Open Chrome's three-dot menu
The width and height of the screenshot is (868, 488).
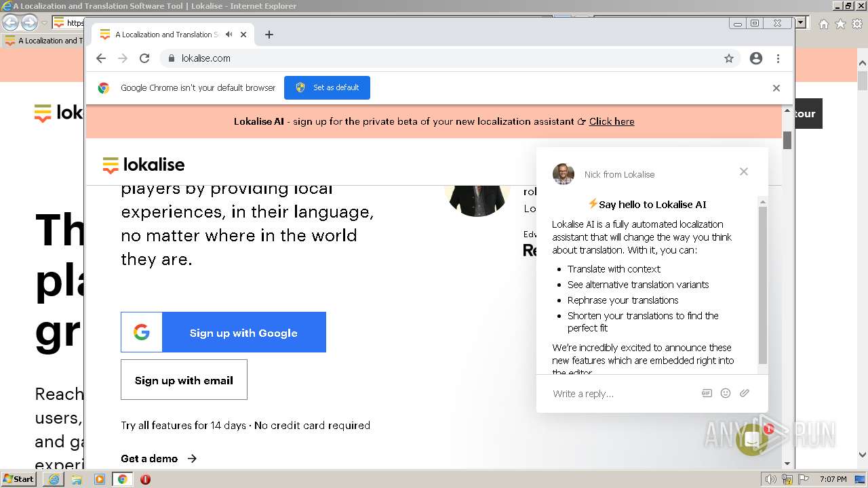(778, 58)
